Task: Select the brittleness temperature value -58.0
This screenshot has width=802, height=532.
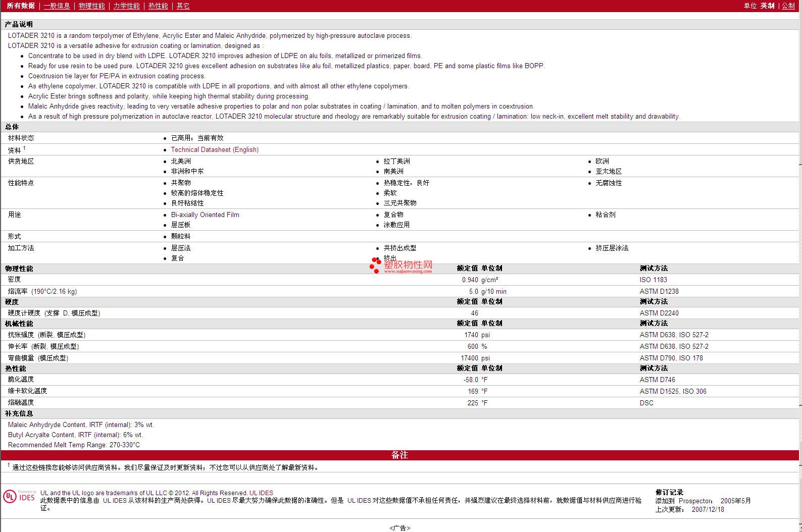Action: point(471,380)
